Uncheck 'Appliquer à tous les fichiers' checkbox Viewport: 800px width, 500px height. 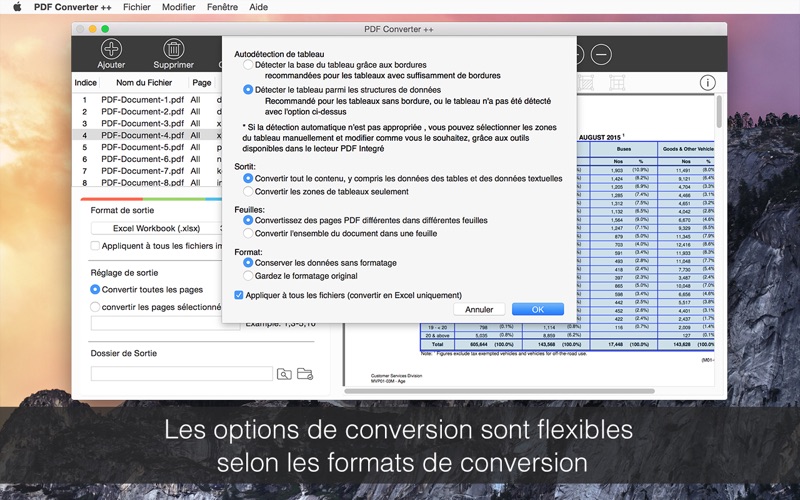click(x=238, y=295)
